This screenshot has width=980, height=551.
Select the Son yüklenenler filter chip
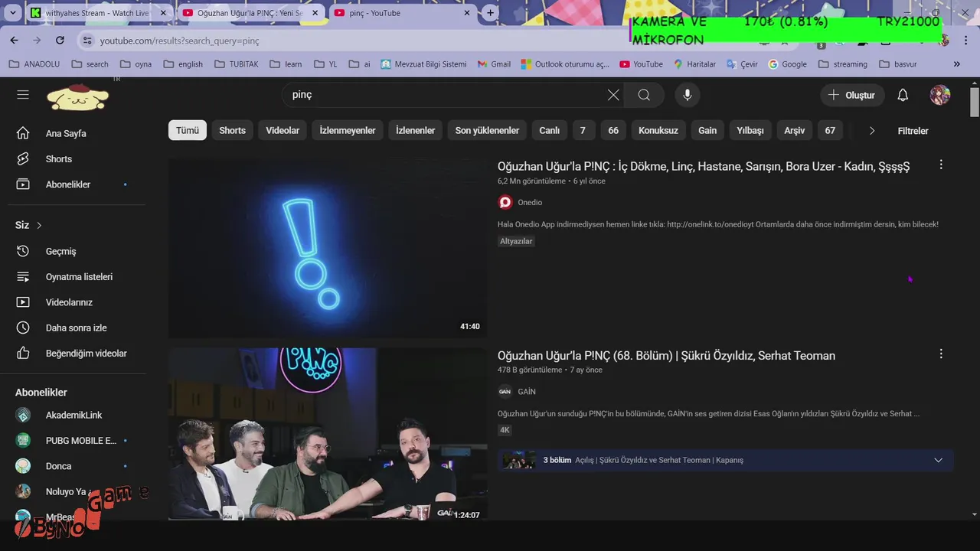coord(487,130)
